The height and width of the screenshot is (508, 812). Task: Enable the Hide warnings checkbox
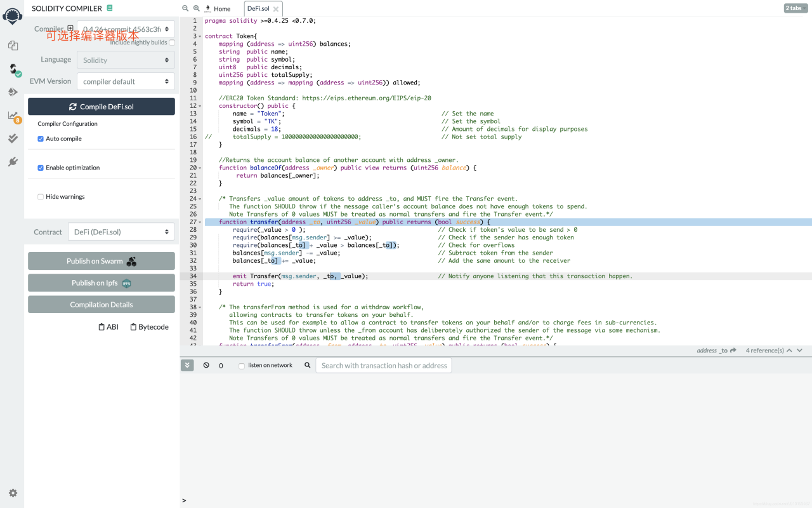tap(41, 197)
